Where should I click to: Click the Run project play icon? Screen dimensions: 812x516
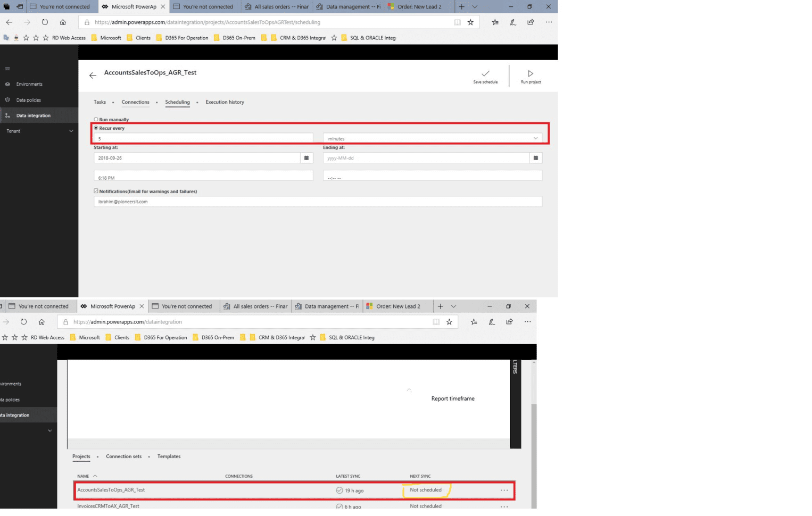(x=531, y=73)
